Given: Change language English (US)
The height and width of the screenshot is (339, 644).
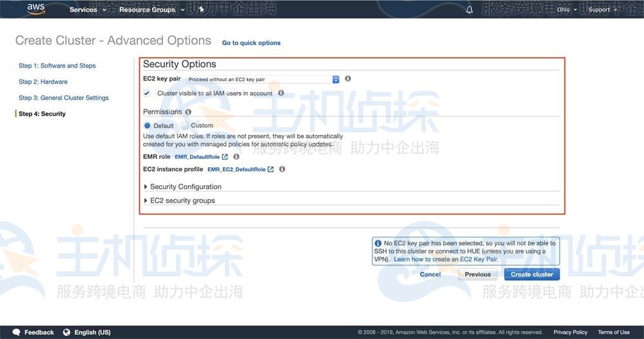Looking at the screenshot, I should (92, 332).
